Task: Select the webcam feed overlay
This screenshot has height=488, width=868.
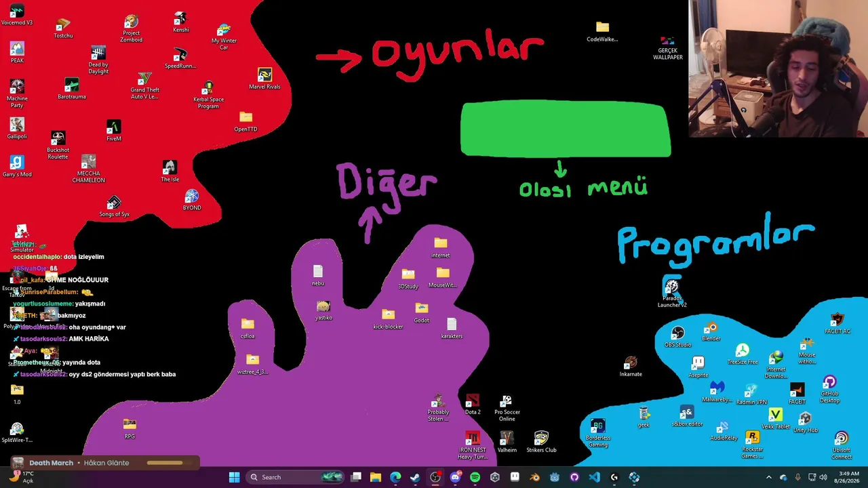Action: [x=778, y=68]
